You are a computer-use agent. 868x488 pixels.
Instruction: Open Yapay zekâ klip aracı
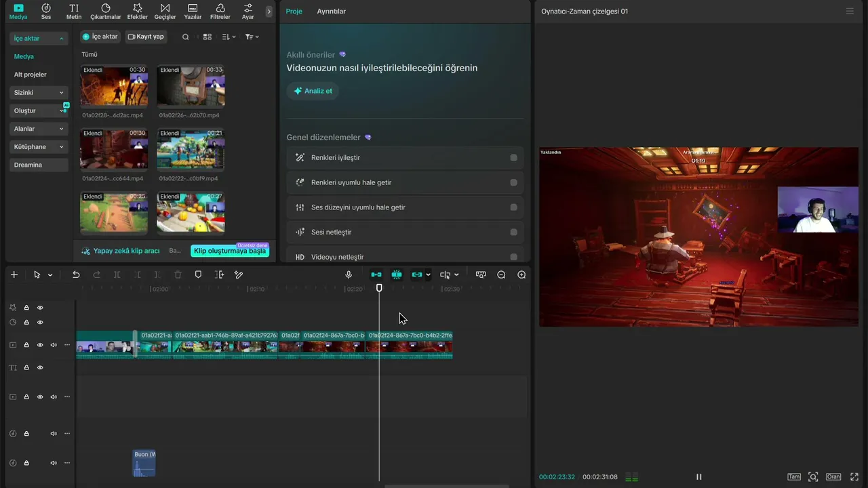pyautogui.click(x=121, y=251)
